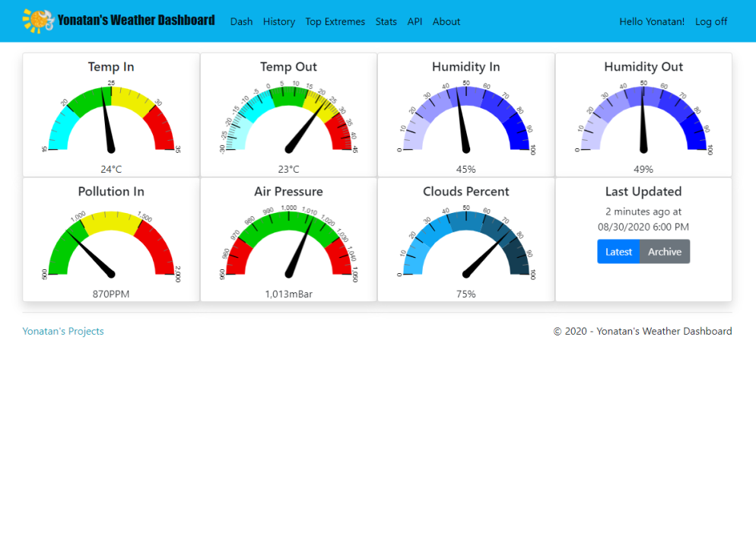Open the About page
Viewport: 756px width, 544px height.
tap(446, 22)
